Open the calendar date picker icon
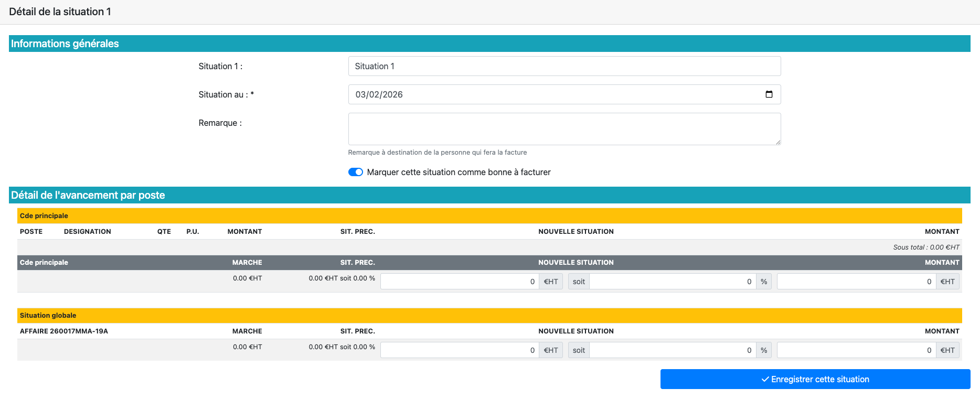Screen dimensions: 980x399 (x=769, y=94)
